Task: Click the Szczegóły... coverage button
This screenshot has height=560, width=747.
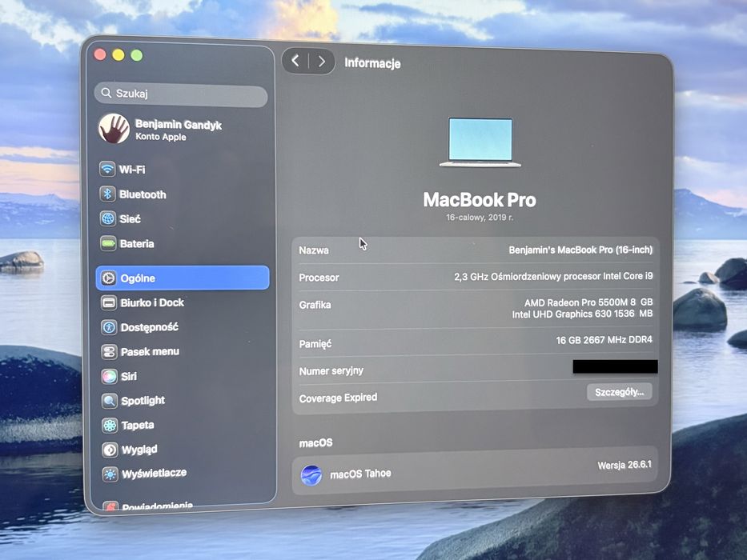Action: pyautogui.click(x=620, y=392)
